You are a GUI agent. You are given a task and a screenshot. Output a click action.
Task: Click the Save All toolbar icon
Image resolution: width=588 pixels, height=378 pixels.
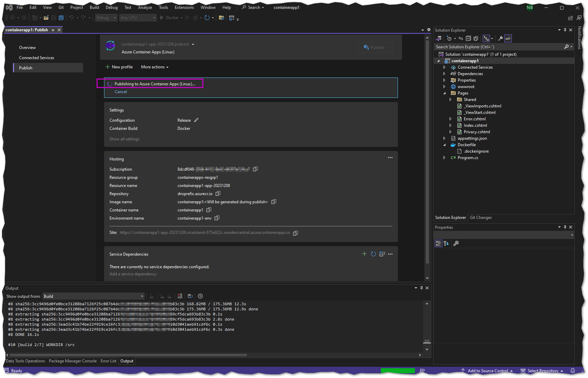pyautogui.click(x=61, y=18)
